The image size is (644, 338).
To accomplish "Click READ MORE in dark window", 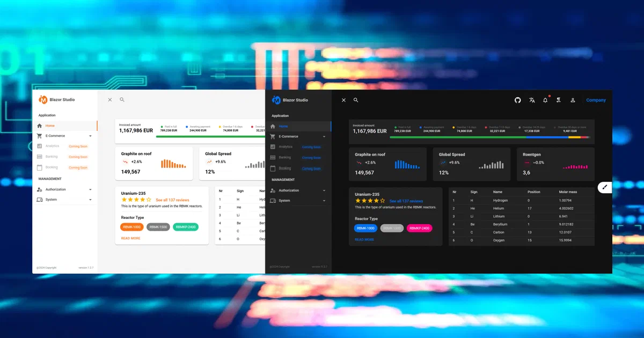I will (x=364, y=239).
